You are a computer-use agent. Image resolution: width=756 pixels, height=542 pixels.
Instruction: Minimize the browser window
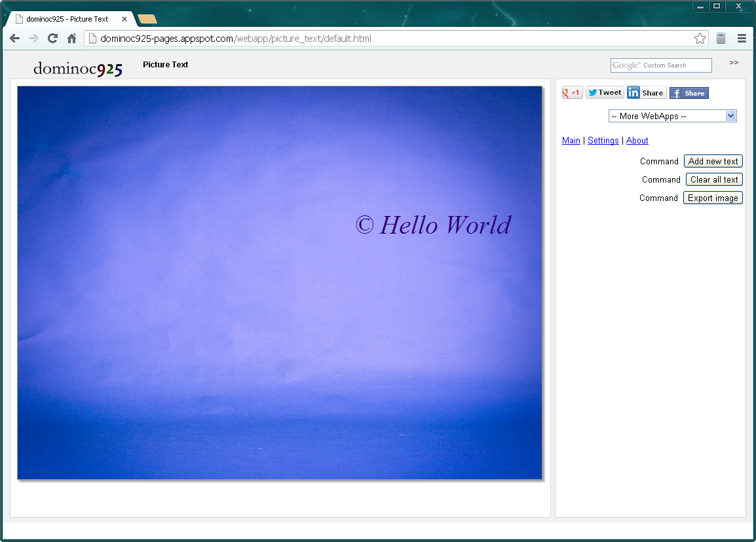700,7
